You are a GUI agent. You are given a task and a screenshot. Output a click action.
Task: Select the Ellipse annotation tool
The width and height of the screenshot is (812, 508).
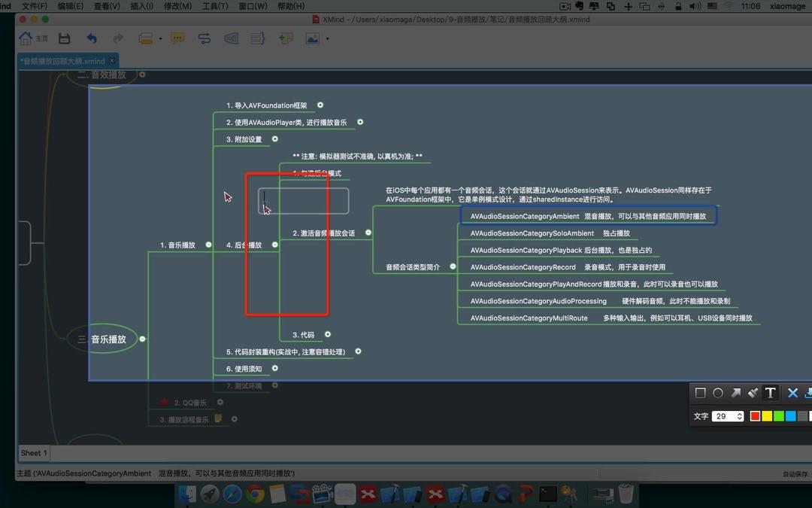(x=718, y=392)
